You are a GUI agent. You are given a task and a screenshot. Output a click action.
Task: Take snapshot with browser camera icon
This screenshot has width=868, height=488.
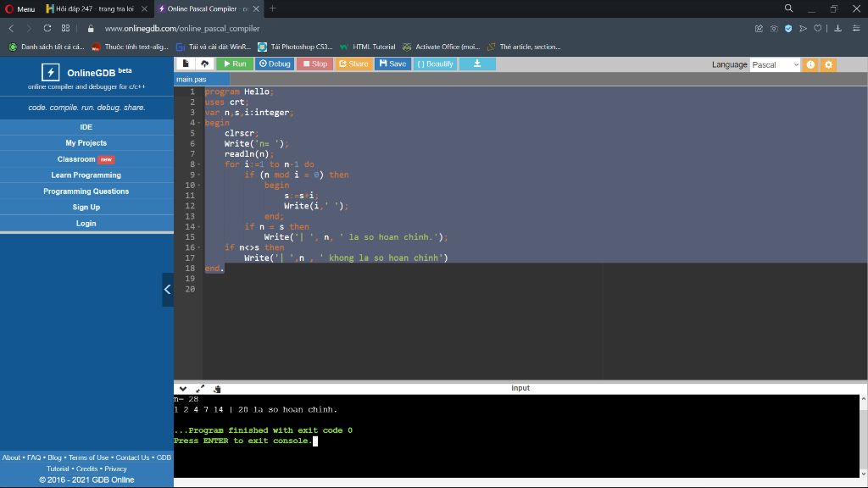click(x=774, y=28)
